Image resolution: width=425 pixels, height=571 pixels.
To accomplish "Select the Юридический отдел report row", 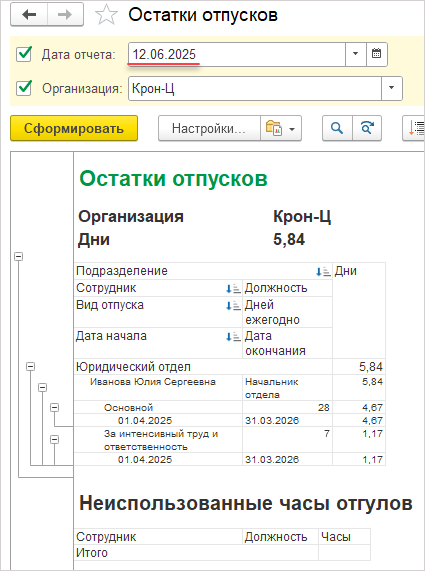I will point(229,367).
